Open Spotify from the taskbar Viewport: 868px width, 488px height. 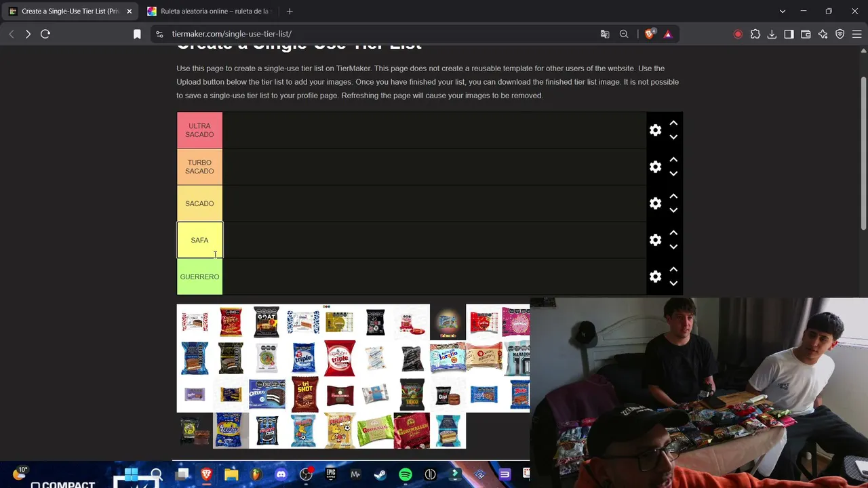(x=406, y=474)
